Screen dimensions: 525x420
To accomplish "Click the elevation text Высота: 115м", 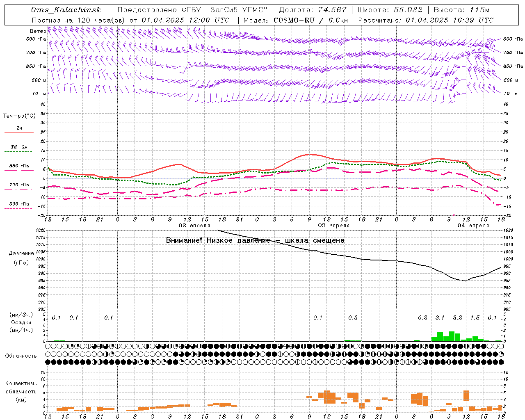I will pos(461,10).
